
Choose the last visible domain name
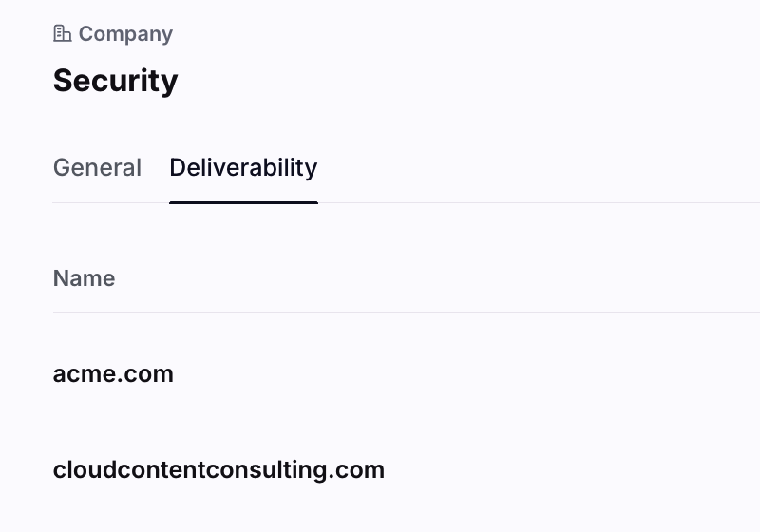pos(218,470)
